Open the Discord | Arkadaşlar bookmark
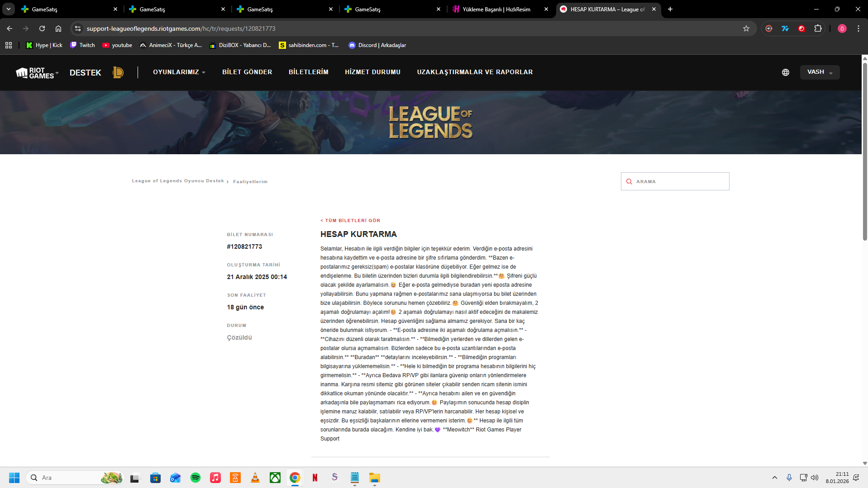The width and height of the screenshot is (868, 488). click(x=377, y=45)
